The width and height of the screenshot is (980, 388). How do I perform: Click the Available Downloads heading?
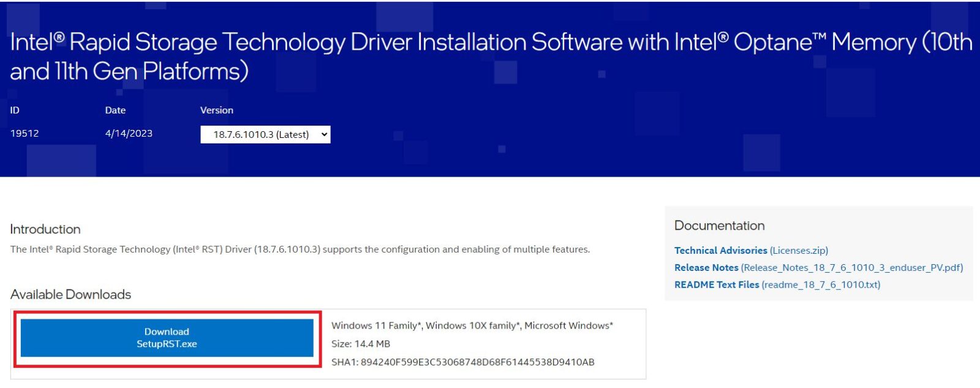pos(70,295)
